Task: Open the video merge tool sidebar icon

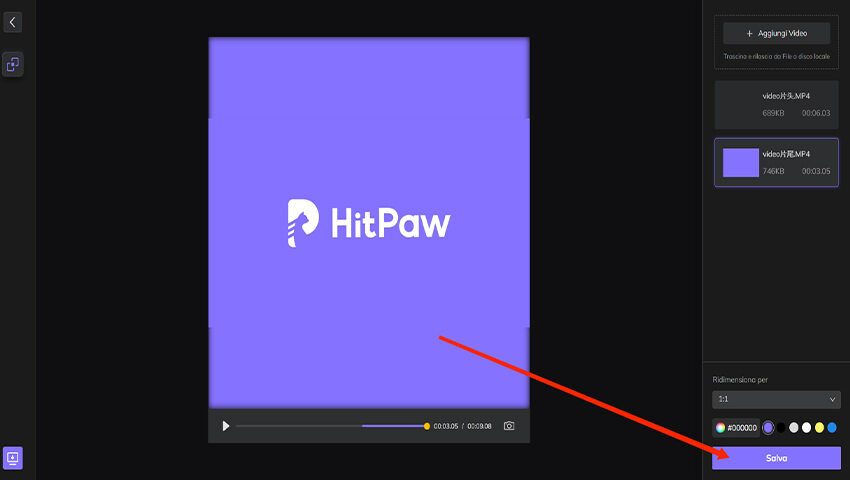Action: point(12,65)
